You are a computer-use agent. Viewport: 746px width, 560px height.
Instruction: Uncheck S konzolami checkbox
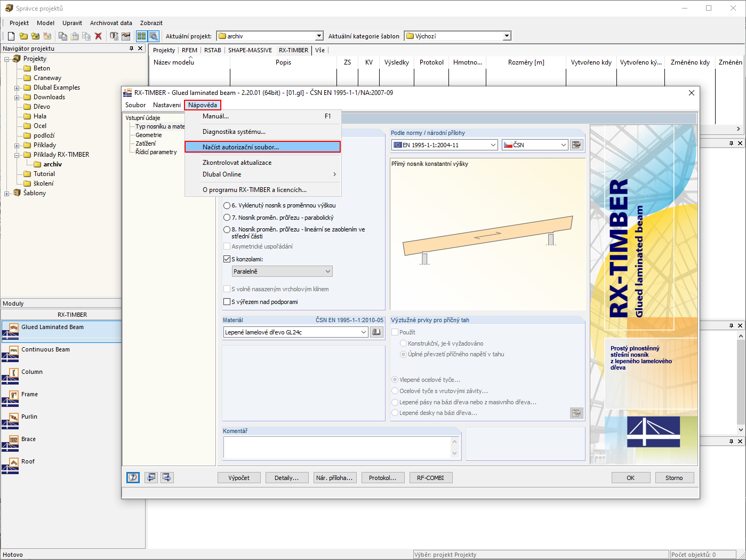(227, 259)
